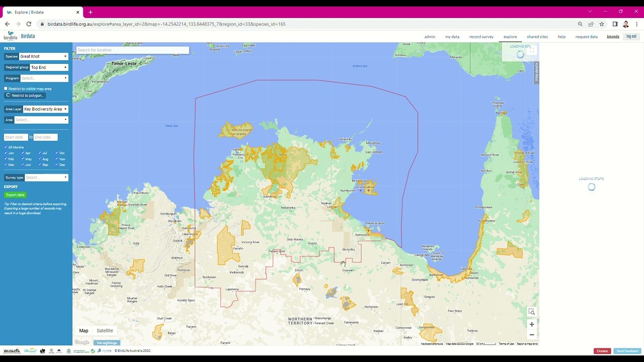
Task: Uncheck the Jul month checkbox
Action: [x=40, y=153]
